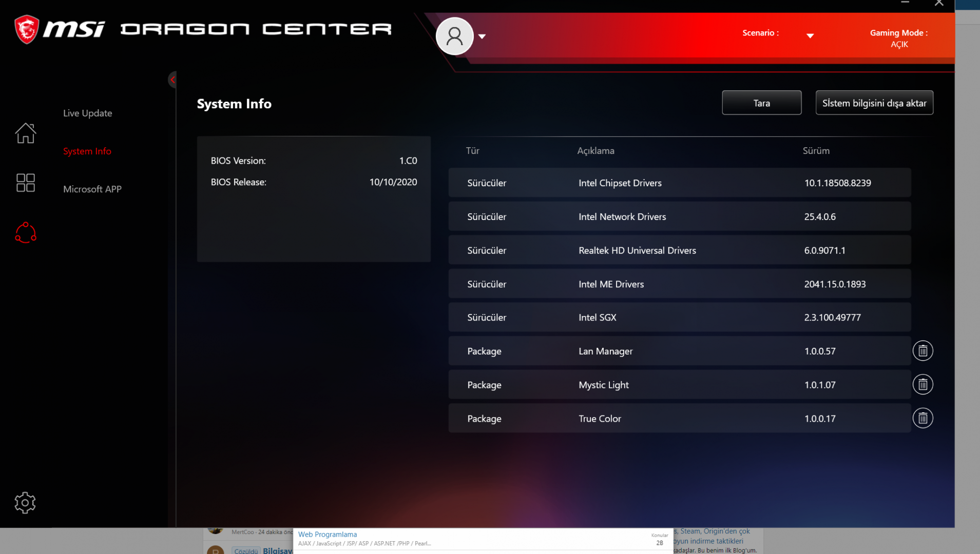Open the Scenario dropdown

tap(810, 35)
